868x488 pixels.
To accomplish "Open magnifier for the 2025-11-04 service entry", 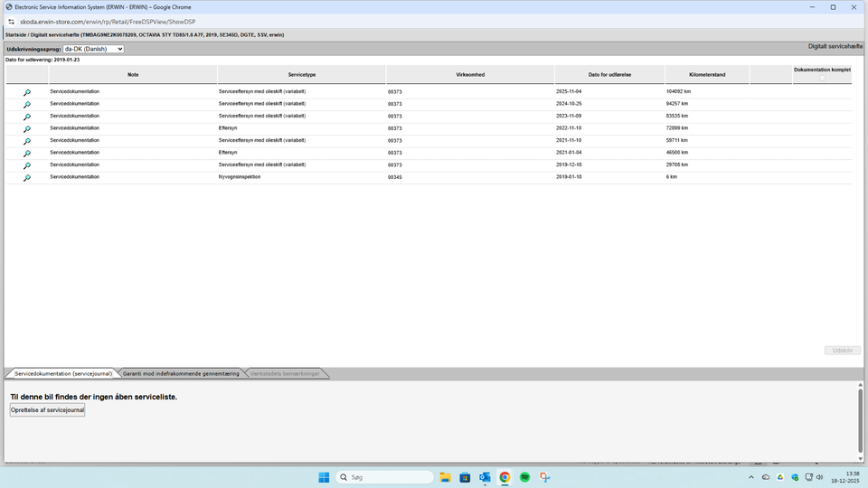I will (x=27, y=92).
